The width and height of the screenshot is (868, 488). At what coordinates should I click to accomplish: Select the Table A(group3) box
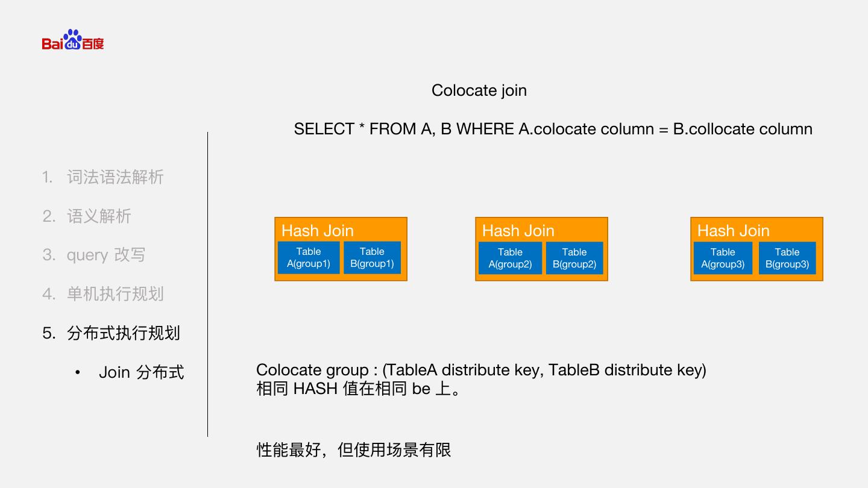tap(723, 258)
